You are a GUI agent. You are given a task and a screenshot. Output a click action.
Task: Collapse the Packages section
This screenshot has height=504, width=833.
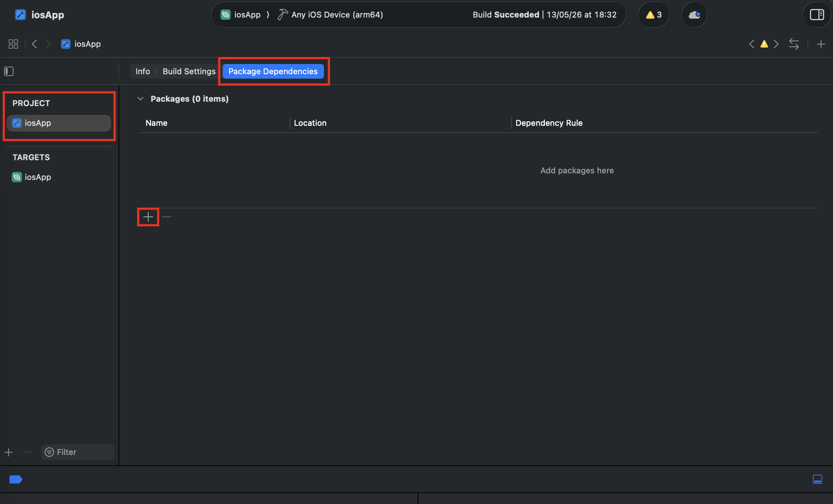[140, 99]
